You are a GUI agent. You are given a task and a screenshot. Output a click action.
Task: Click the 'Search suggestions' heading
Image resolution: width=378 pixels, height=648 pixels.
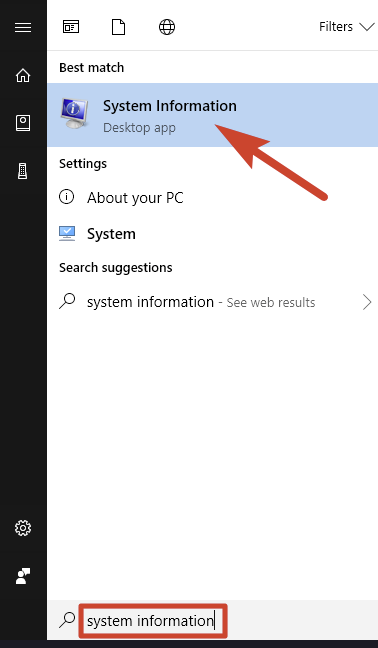[116, 268]
